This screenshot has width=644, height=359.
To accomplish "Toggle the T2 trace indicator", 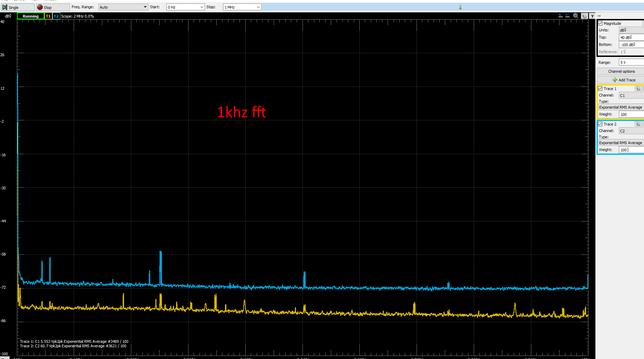I will click(x=56, y=16).
